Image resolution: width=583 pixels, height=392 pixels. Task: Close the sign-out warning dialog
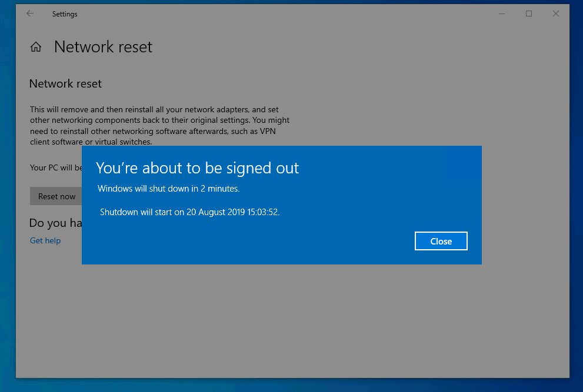(x=441, y=241)
